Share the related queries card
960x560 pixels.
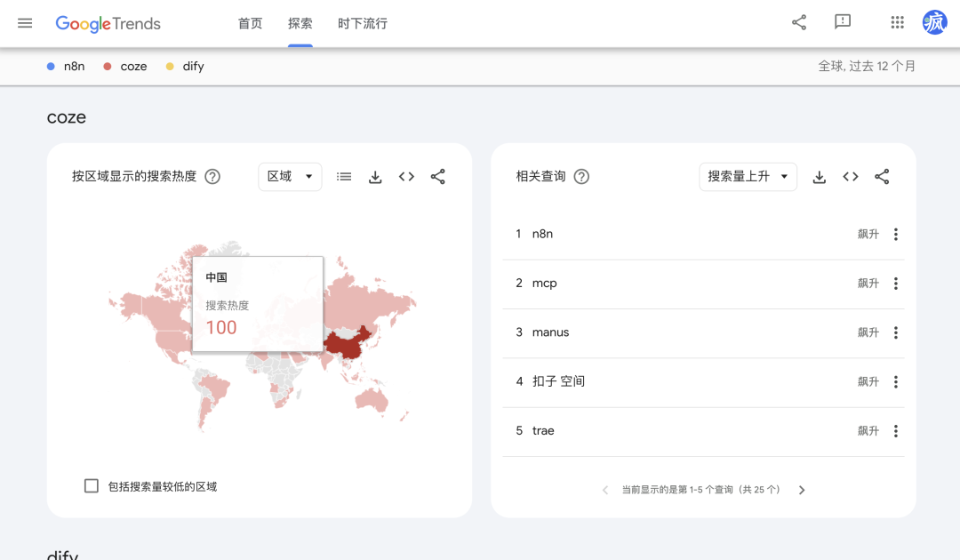(x=882, y=177)
